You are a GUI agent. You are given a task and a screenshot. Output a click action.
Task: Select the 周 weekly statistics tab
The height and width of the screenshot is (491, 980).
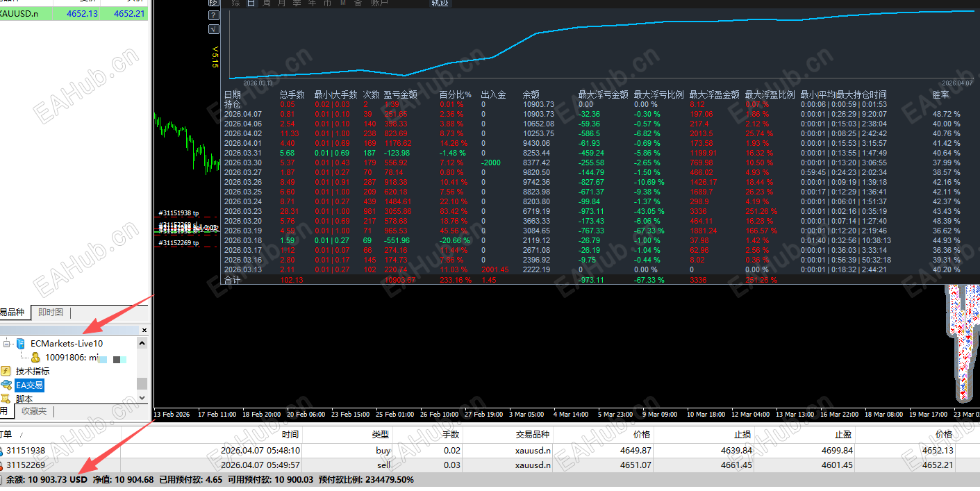pos(267,3)
